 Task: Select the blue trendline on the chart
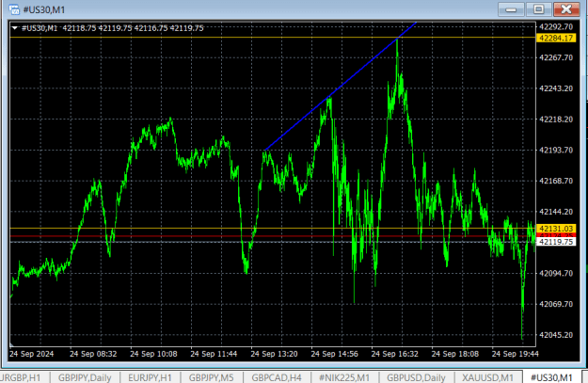[x=341, y=87]
